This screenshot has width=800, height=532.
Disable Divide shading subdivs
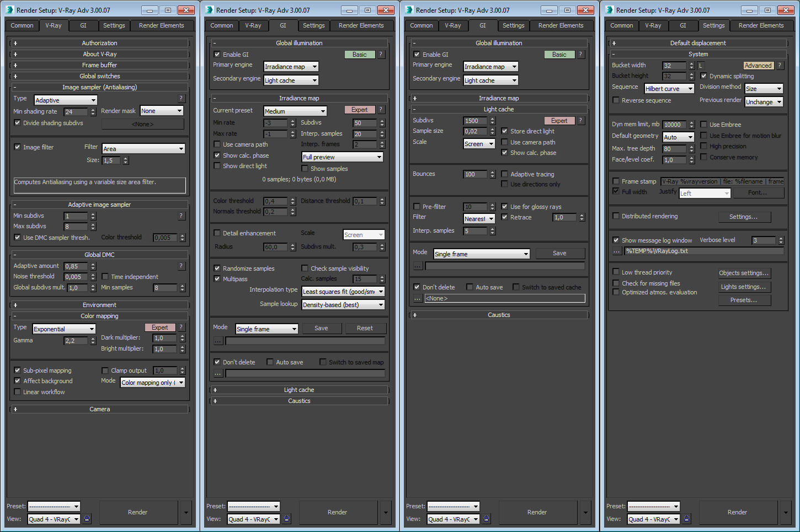[x=17, y=123]
